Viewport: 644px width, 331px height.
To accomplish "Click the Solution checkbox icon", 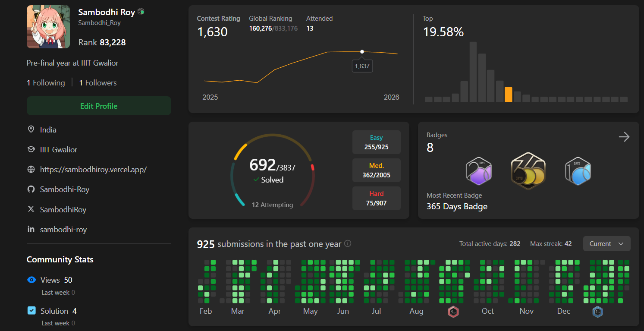I will click(31, 311).
